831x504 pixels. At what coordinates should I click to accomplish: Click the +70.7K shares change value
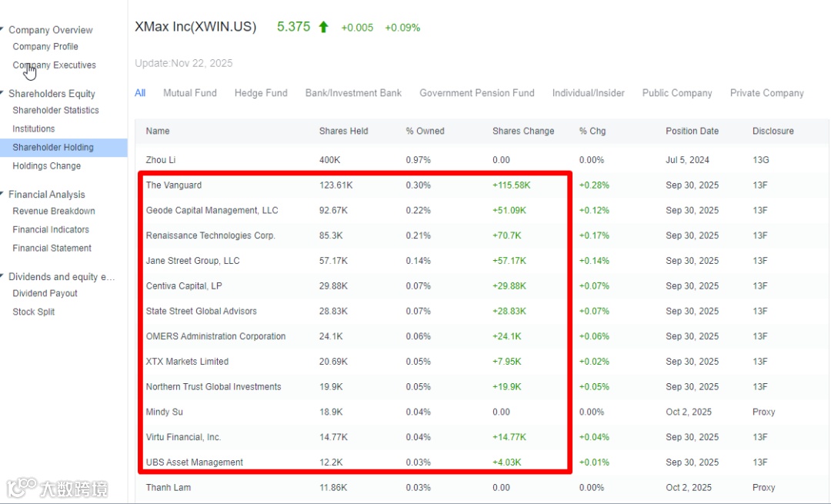tap(506, 235)
